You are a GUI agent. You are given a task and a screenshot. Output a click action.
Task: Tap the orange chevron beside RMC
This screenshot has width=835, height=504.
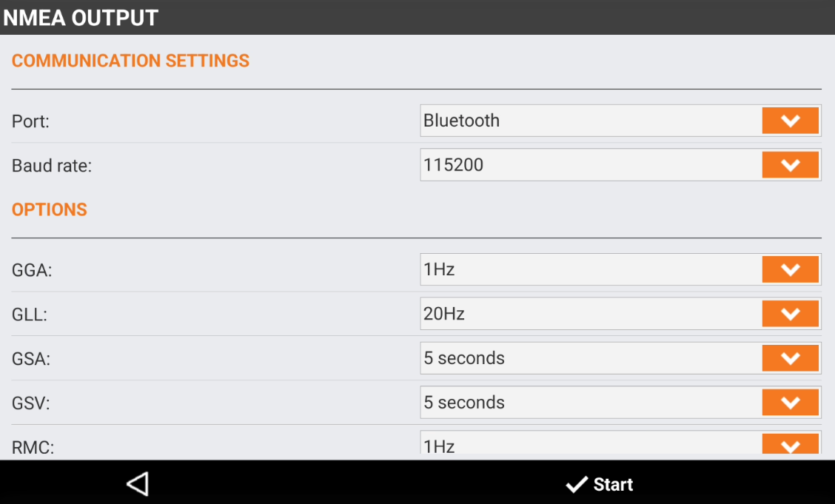[x=790, y=444]
